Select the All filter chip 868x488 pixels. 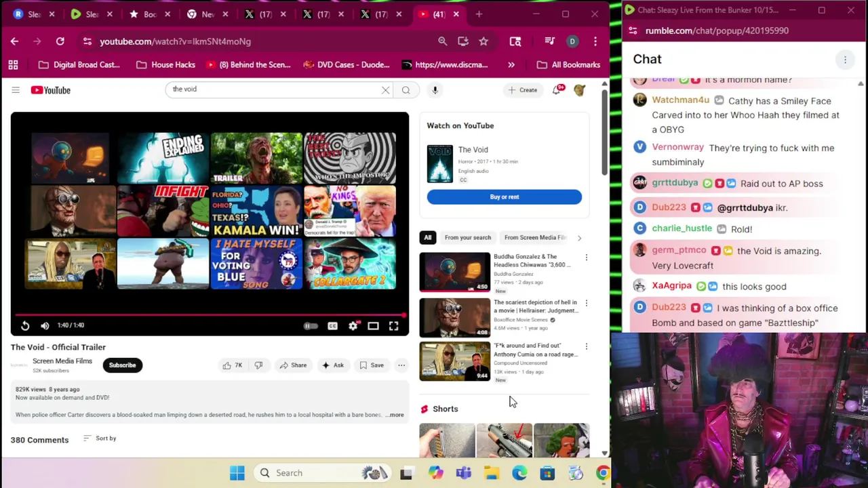point(428,238)
